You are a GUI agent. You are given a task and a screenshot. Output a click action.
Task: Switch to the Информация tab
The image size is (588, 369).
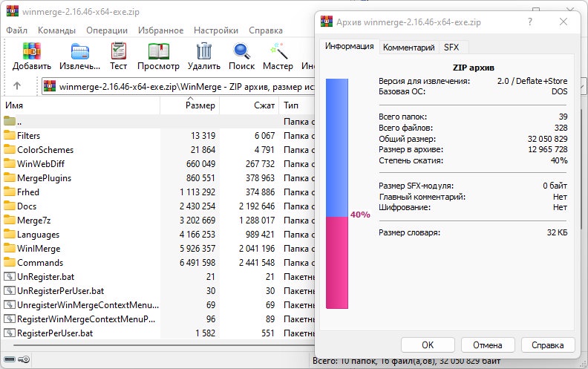coord(349,47)
